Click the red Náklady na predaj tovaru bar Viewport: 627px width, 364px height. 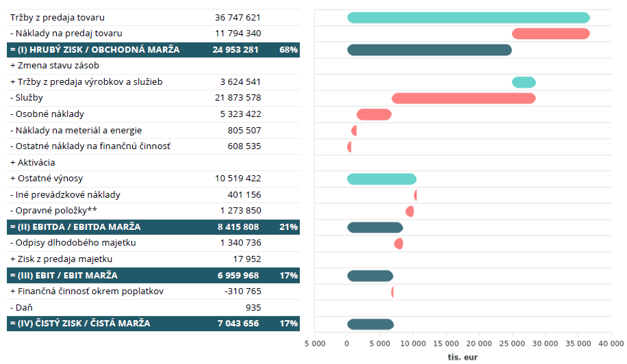551,34
